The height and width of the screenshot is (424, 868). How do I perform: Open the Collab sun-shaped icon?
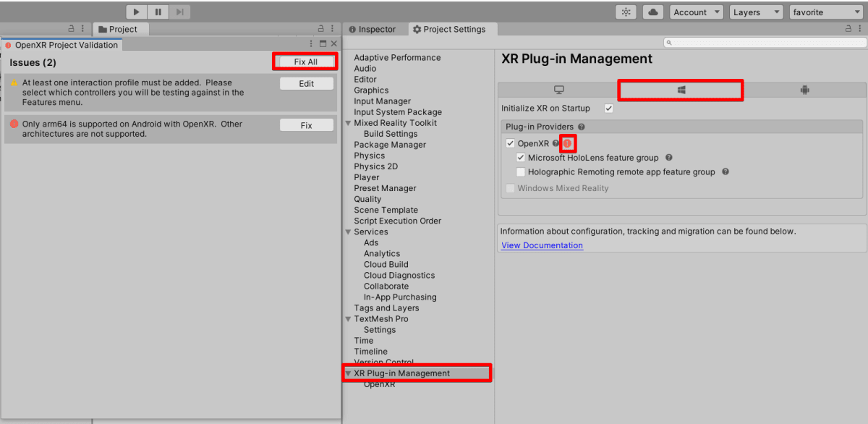[x=626, y=12]
